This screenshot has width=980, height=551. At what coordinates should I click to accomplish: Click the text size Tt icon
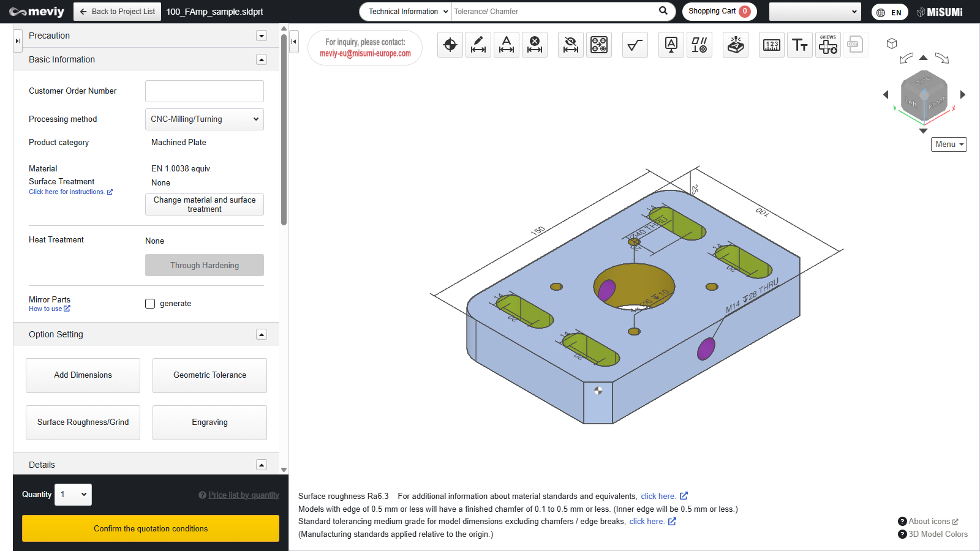click(x=800, y=45)
